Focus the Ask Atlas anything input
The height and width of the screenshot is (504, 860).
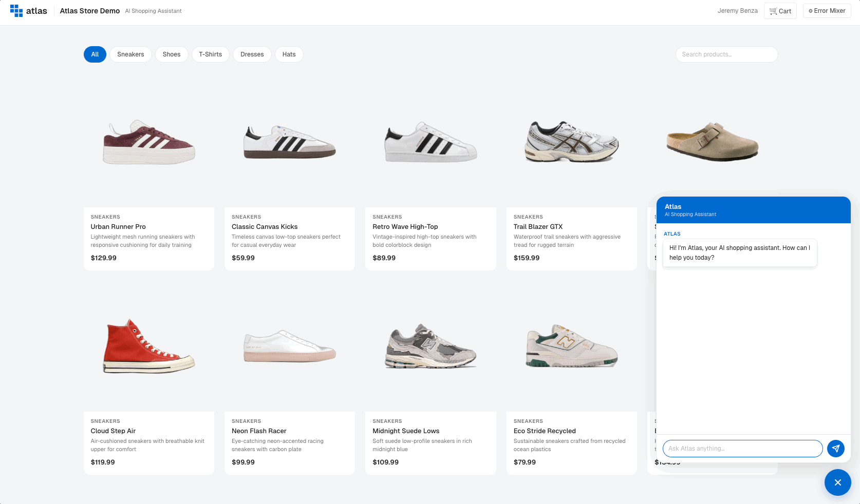(742, 449)
